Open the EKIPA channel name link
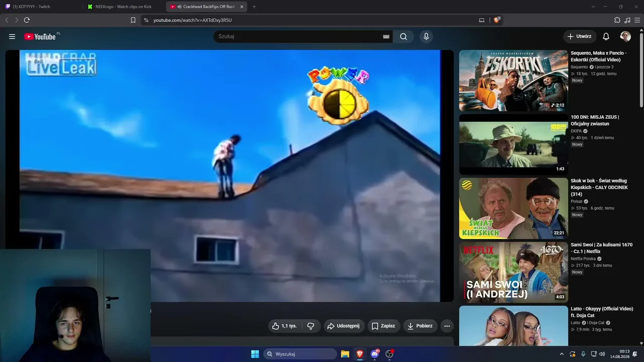The height and width of the screenshot is (362, 644). point(576,131)
